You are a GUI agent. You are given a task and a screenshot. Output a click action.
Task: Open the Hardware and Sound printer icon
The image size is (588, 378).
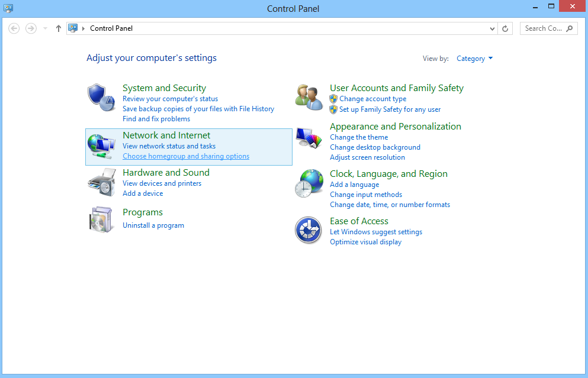[102, 182]
